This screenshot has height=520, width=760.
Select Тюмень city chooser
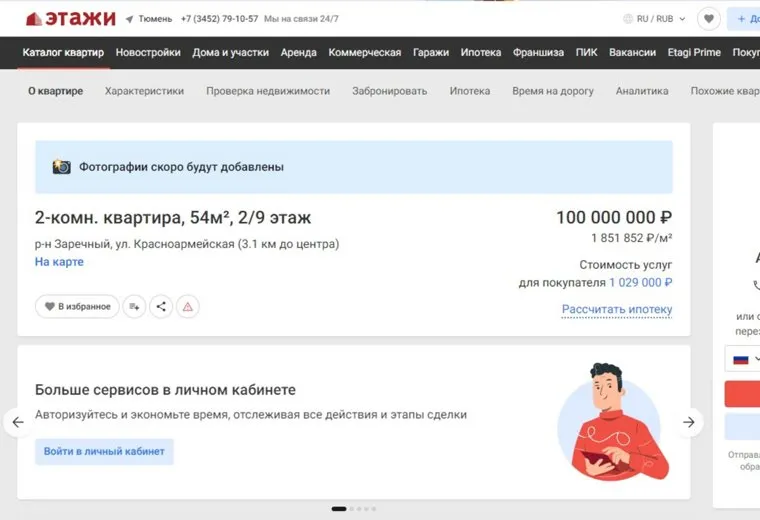[154, 19]
